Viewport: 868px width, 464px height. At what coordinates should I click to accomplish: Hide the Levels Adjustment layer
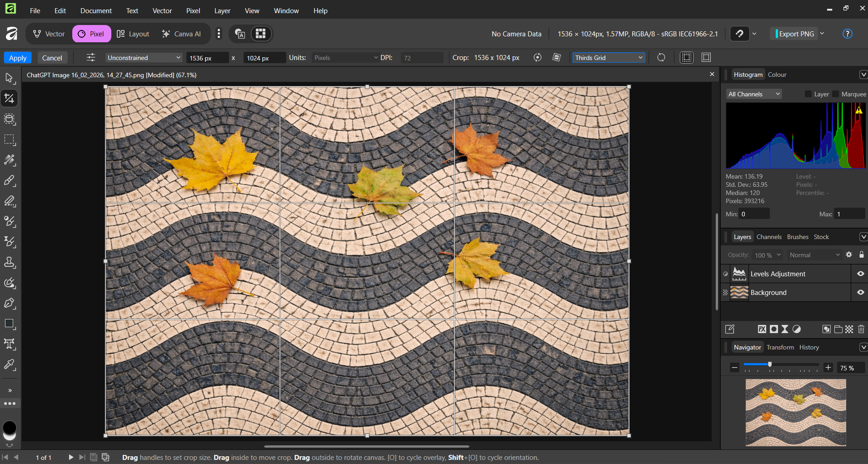point(860,274)
